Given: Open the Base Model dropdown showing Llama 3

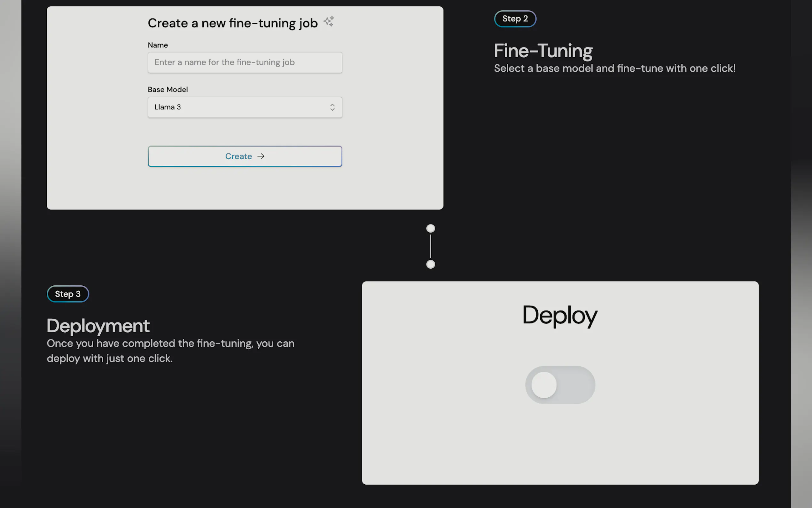Looking at the screenshot, I should pos(245,107).
